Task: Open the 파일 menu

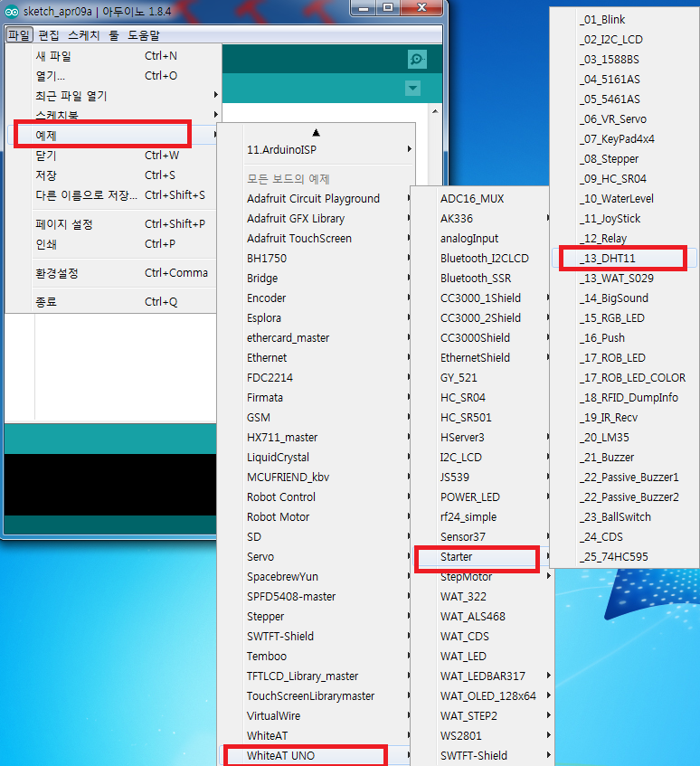Action: tap(19, 35)
